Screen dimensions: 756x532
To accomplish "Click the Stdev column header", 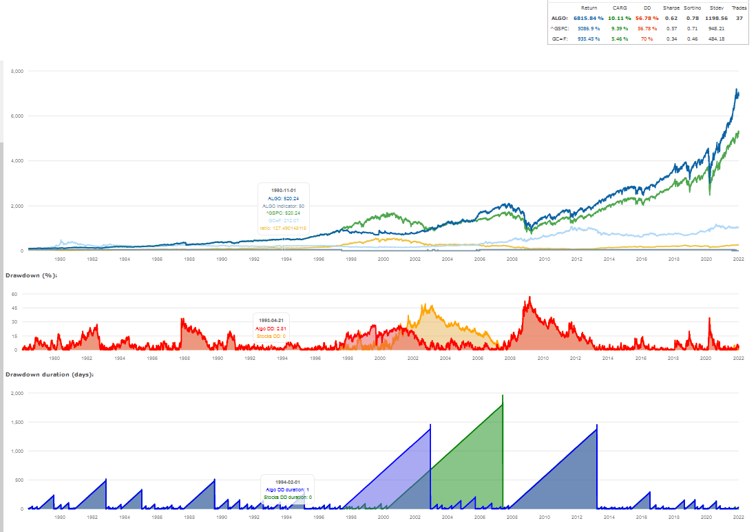I will [x=717, y=8].
